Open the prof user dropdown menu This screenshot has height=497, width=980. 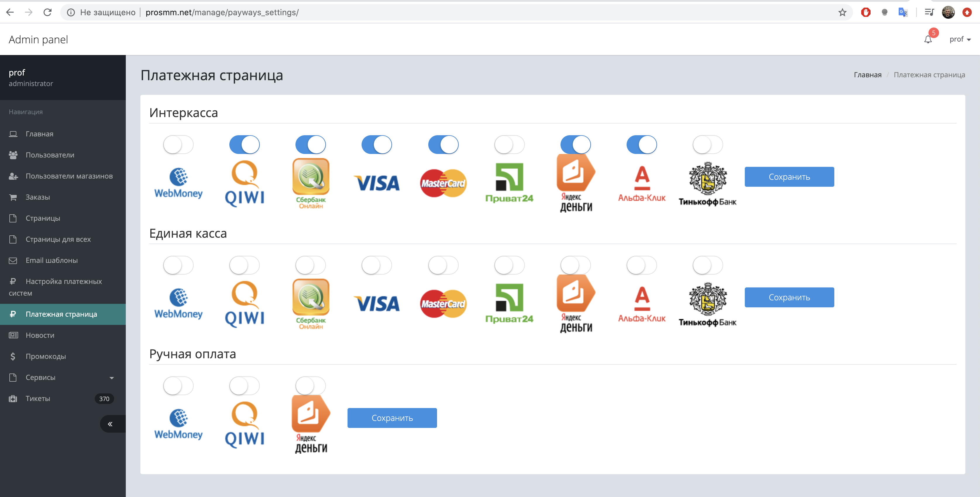(960, 39)
